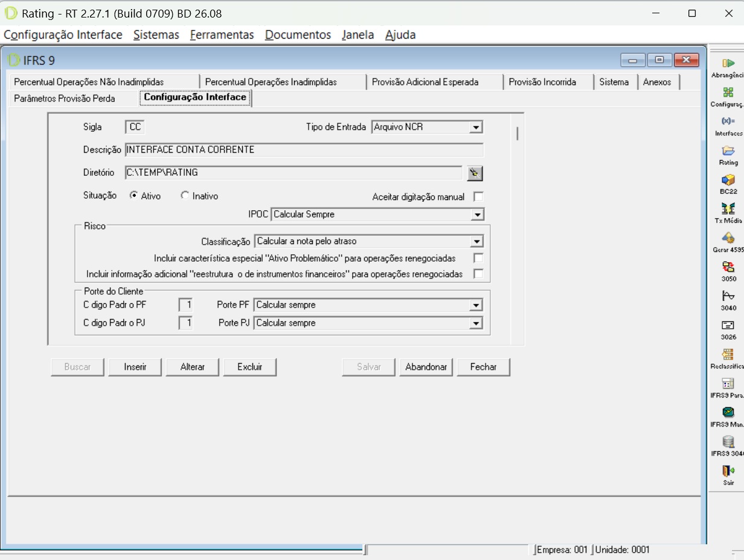
Task: Click the Unidade: 0001 status entry
Action: coord(623,550)
